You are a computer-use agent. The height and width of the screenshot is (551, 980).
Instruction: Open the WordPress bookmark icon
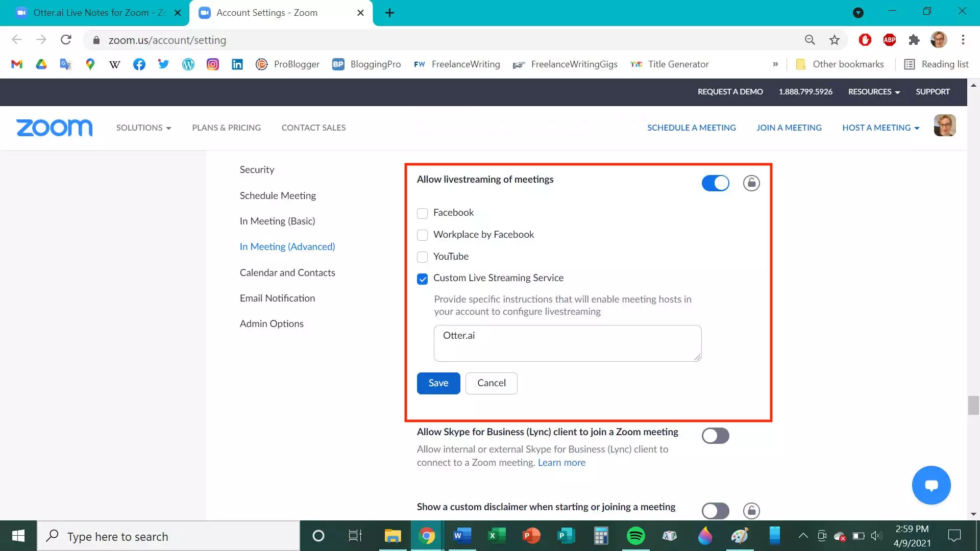(188, 64)
